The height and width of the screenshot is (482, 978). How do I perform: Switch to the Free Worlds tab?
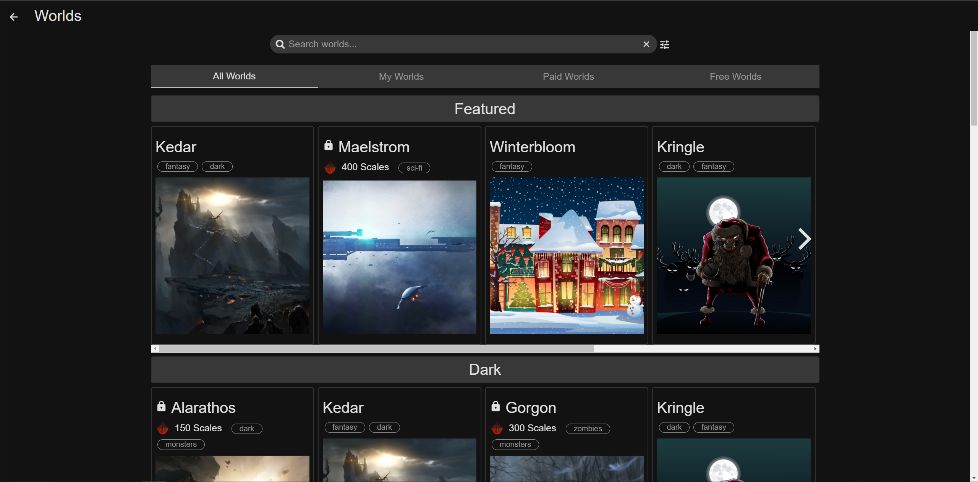coord(735,76)
